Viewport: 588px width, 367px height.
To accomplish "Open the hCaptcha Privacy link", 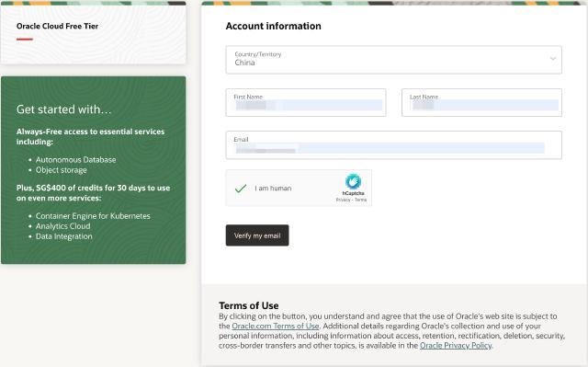I will [343, 200].
